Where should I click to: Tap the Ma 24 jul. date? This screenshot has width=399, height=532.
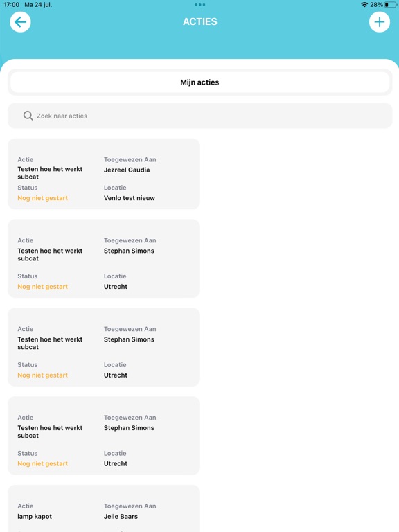click(38, 5)
